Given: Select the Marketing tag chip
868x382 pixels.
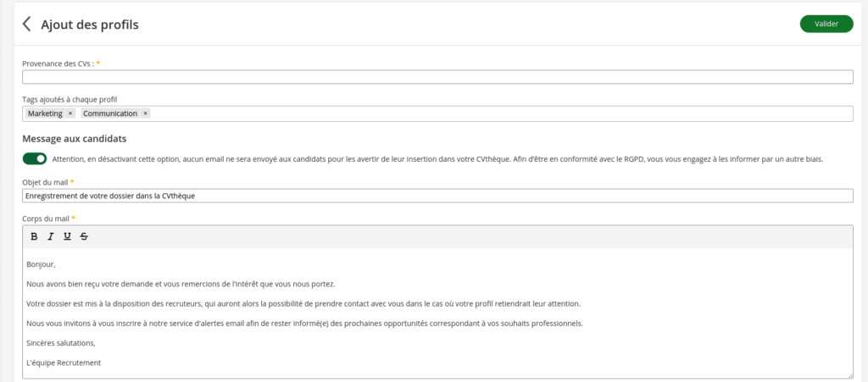Looking at the screenshot, I should pyautogui.click(x=45, y=113).
